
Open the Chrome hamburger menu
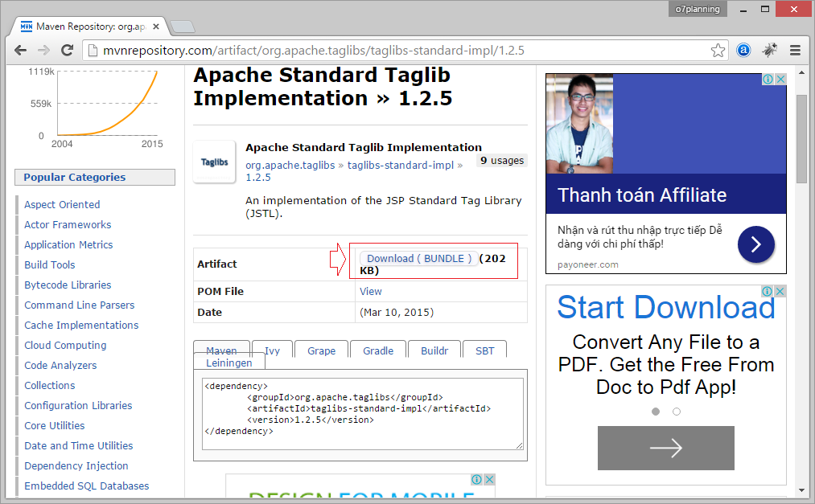pos(795,51)
